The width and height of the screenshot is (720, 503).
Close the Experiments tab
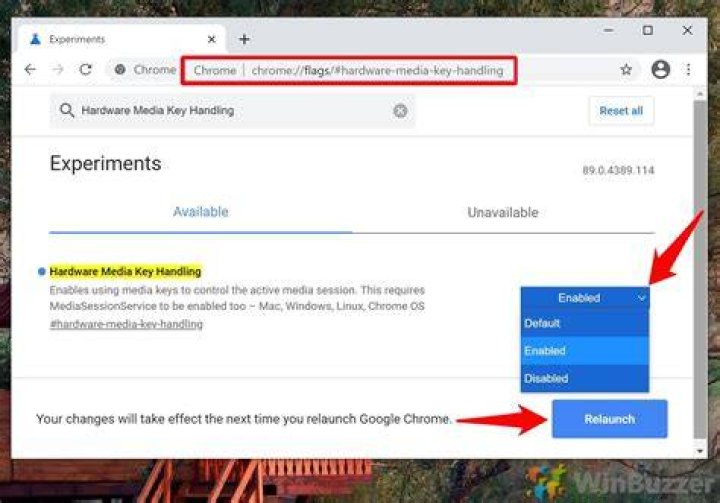pyautogui.click(x=212, y=40)
